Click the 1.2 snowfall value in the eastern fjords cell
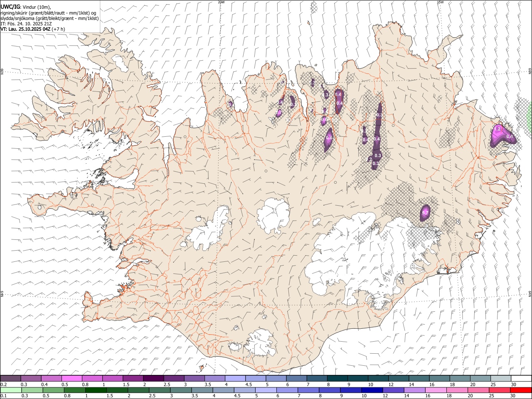Image resolution: width=532 pixels, height=399 pixels. (x=497, y=129)
